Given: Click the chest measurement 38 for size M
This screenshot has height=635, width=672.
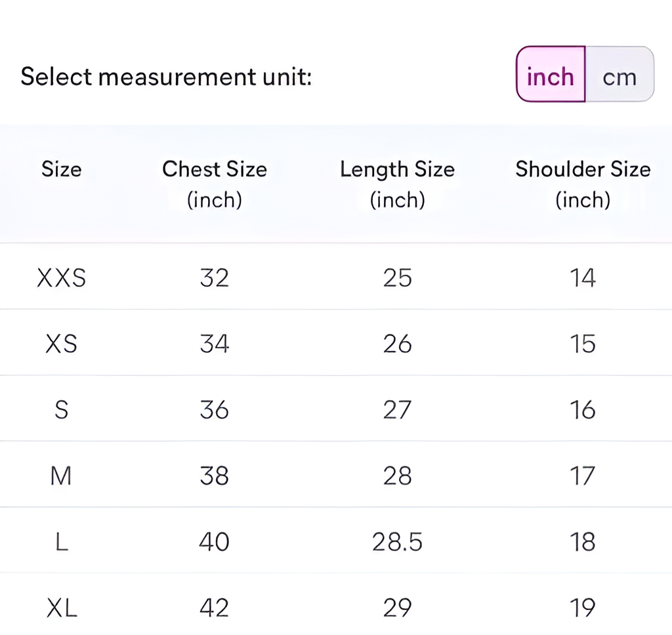Looking at the screenshot, I should point(215,475).
